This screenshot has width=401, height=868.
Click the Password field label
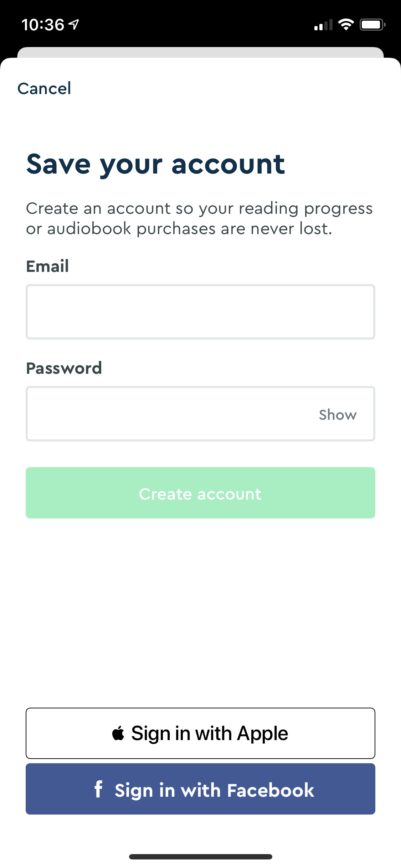(64, 368)
